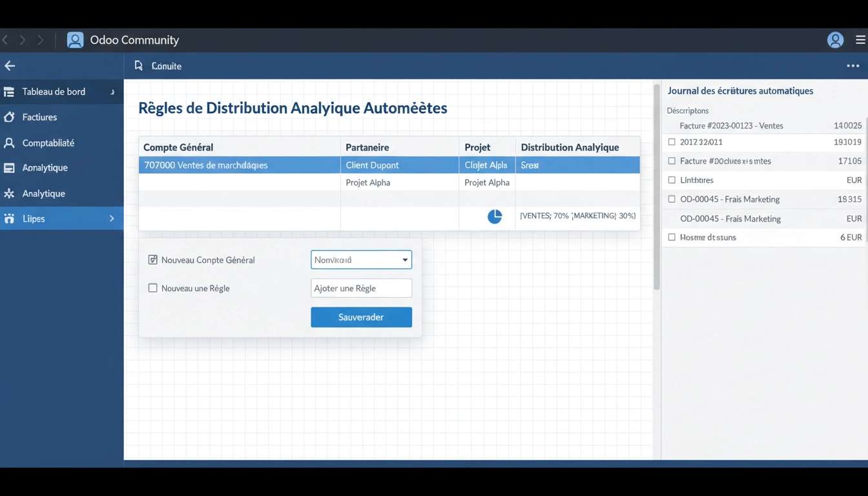
Task: Open the user account avatar icon
Action: point(835,39)
